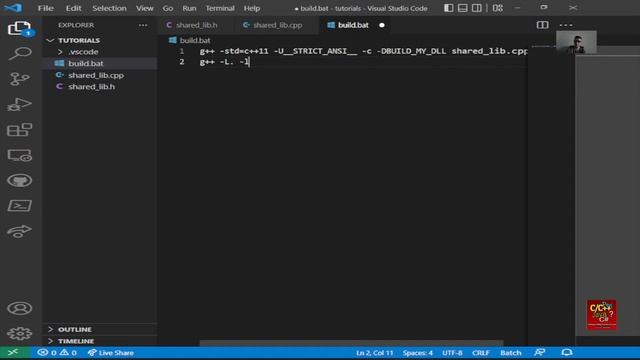Open the Help menu
Screen dimensions: 640x360
pyautogui.click(x=251, y=8)
